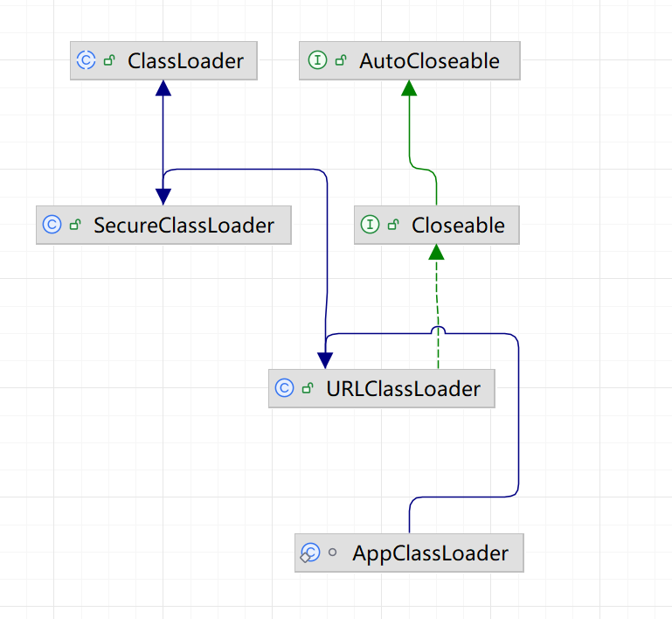
Task: Click the public lock icon on SecureClassLoader
Action: click(x=75, y=225)
